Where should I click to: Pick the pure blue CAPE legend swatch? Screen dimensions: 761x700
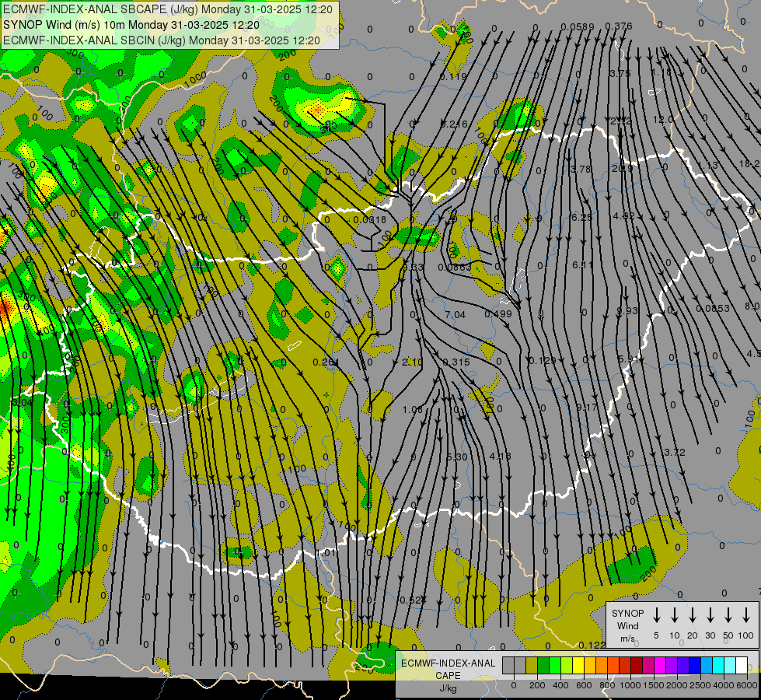point(696,665)
